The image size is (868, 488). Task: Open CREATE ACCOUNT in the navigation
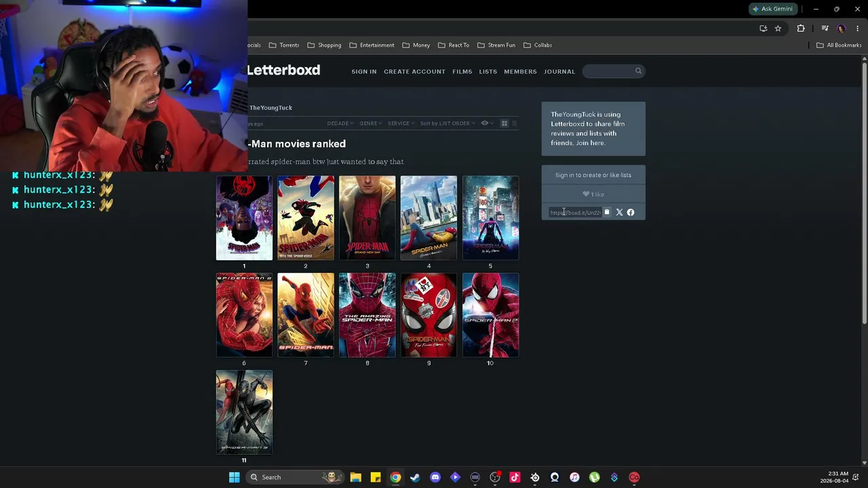pyautogui.click(x=414, y=71)
